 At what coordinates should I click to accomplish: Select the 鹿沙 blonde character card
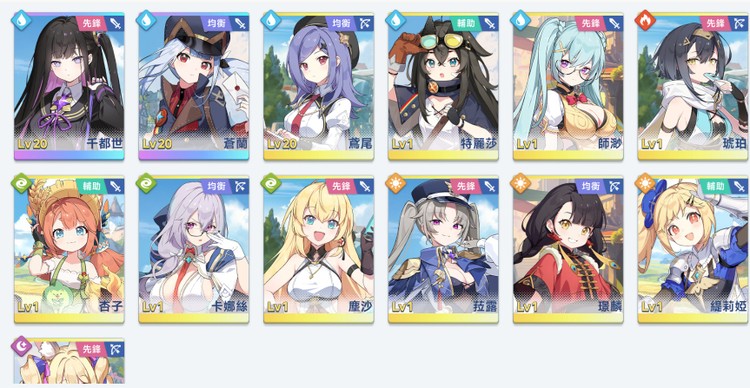319,249
